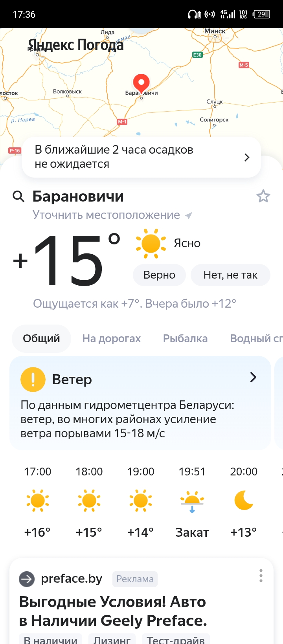Toggle the favorite star for Барановичи
Image resolution: width=283 pixels, height=644 pixels.
click(263, 196)
